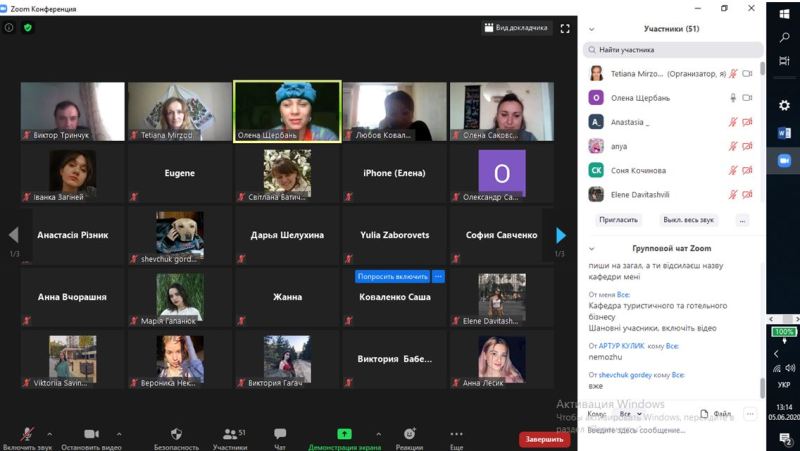Open Windows Start menu

784,14
